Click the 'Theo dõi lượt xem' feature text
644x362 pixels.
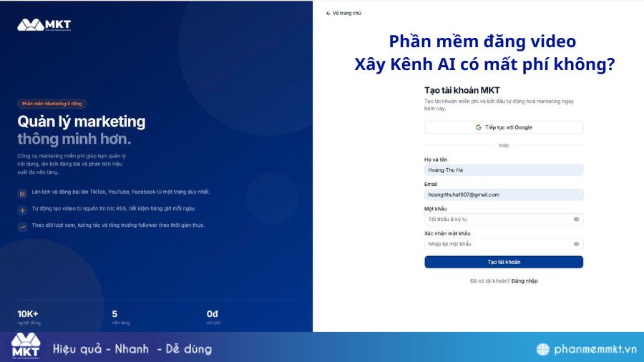click(118, 225)
